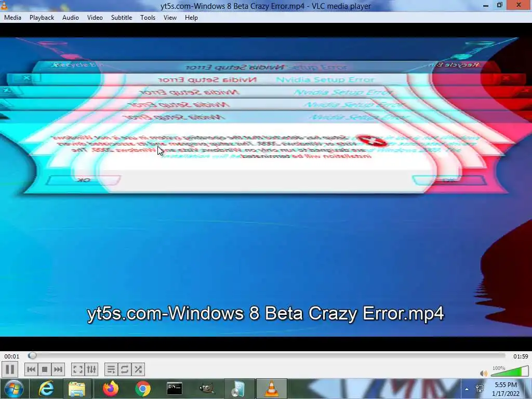
Task: Toggle loop repeat mode
Action: pos(125,369)
